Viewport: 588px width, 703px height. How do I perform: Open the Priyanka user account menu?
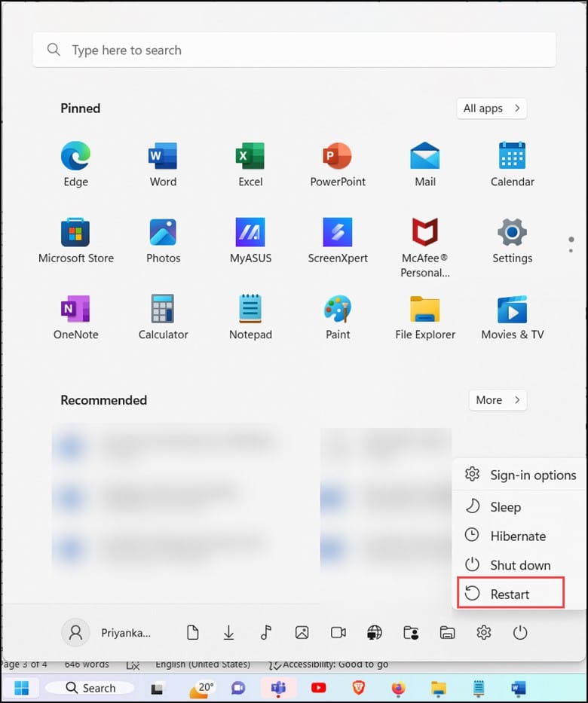(107, 633)
